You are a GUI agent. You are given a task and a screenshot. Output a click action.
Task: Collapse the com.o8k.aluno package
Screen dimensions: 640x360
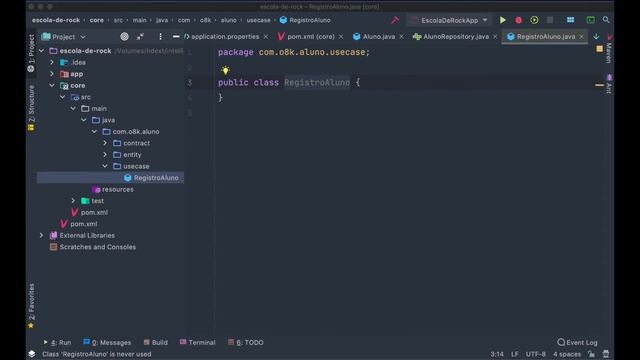click(94, 131)
